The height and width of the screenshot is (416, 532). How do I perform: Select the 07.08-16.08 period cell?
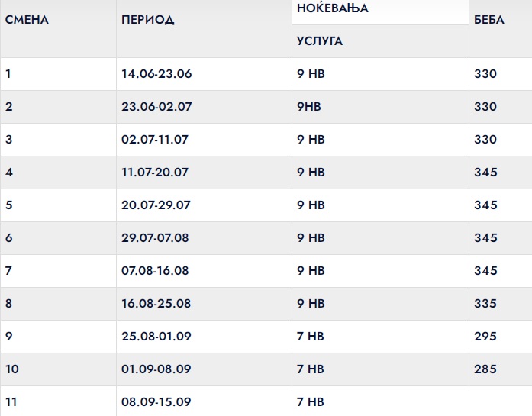pos(156,271)
